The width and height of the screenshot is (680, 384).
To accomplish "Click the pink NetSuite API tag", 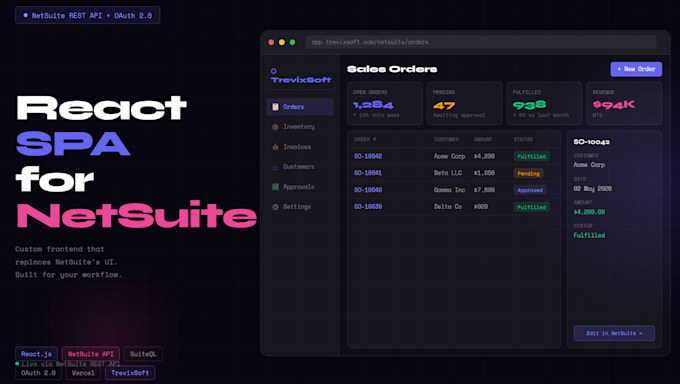I will [x=91, y=354].
